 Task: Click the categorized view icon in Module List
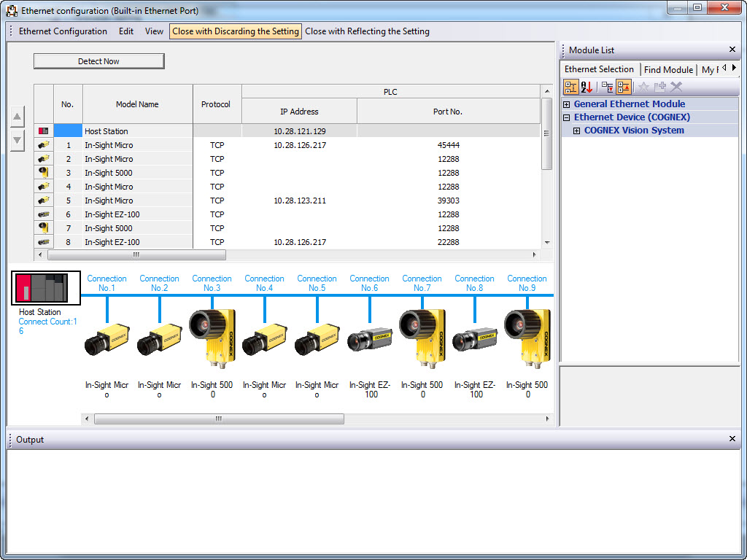pyautogui.click(x=570, y=87)
